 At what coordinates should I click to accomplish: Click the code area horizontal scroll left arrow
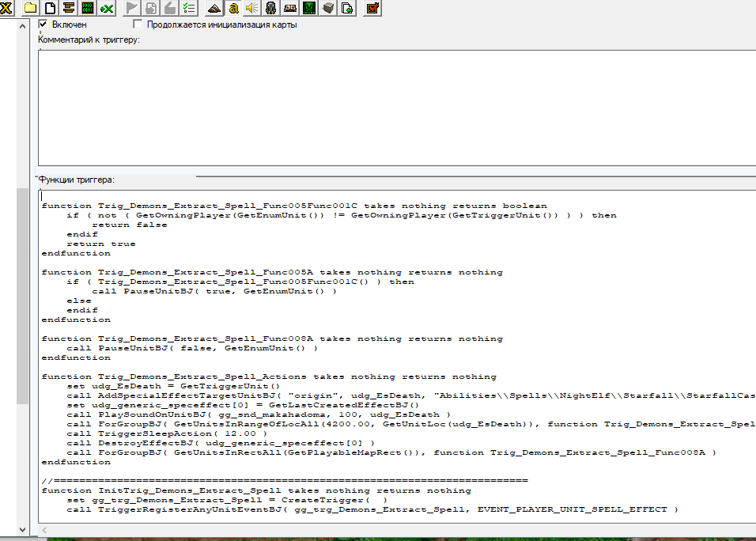[44, 530]
